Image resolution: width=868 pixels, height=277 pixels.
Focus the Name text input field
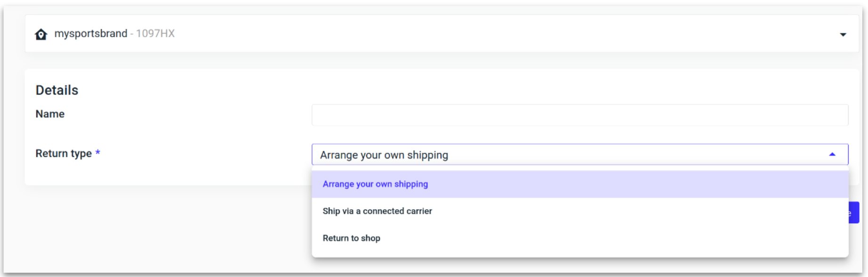[x=580, y=115]
